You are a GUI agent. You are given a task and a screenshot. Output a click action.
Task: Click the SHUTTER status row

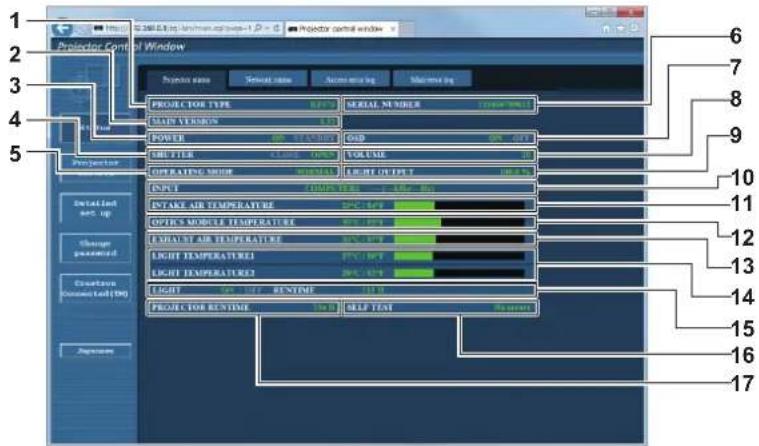click(243, 155)
